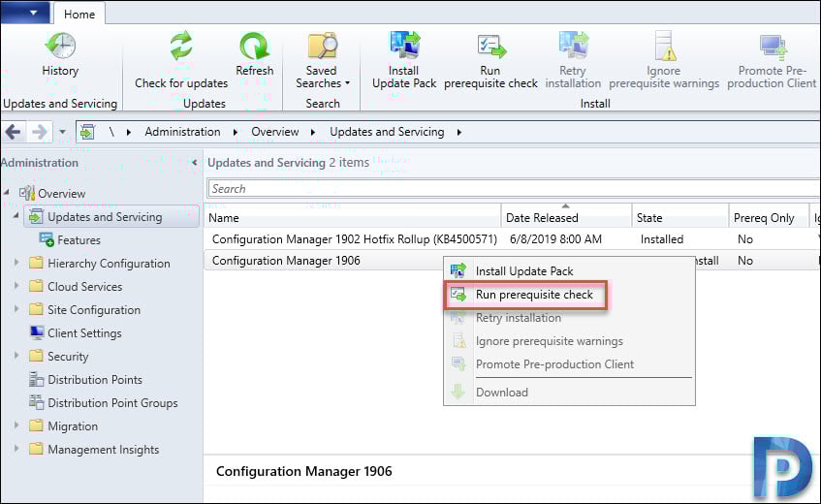Select the Security folder

pos(68,357)
